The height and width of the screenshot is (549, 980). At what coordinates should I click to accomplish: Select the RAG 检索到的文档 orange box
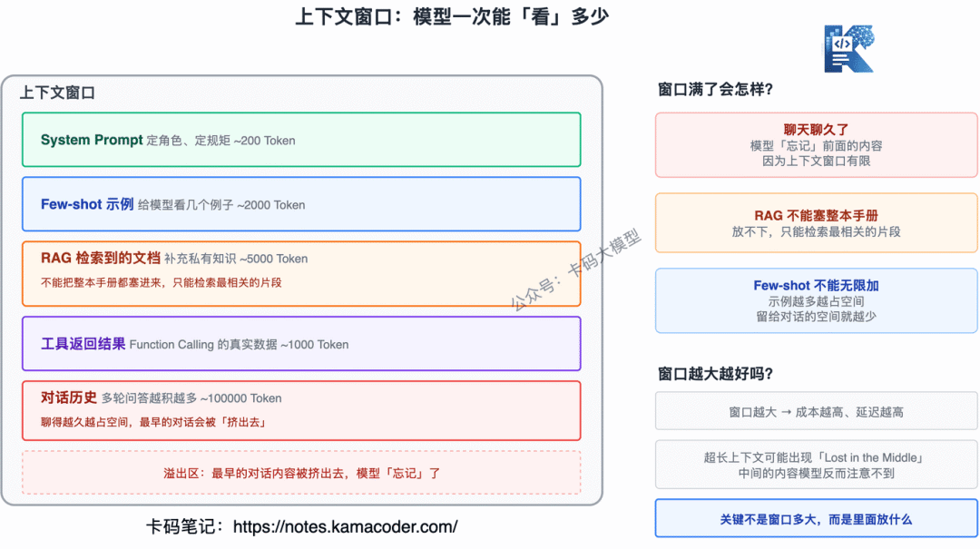pos(301,273)
